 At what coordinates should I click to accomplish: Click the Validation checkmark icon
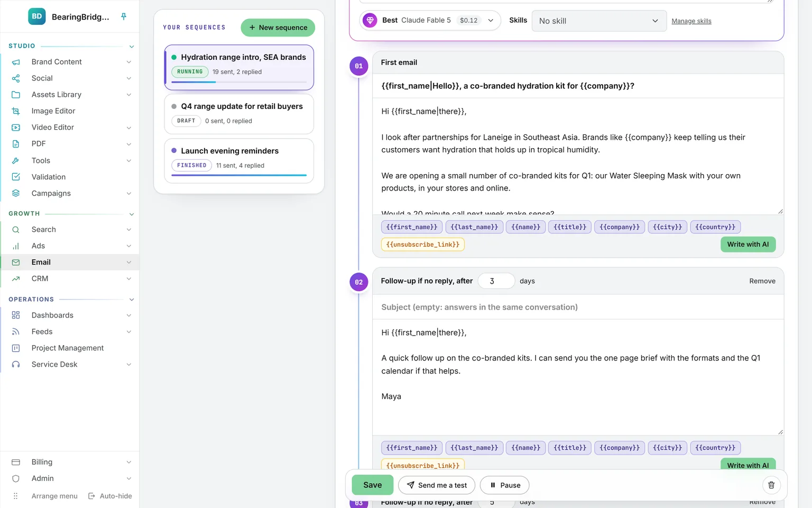(16, 177)
